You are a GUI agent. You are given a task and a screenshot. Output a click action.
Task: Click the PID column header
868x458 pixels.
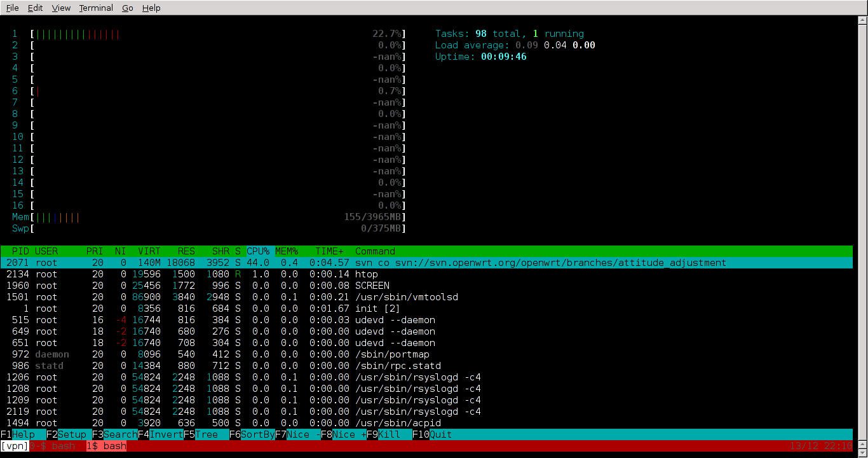click(x=20, y=251)
